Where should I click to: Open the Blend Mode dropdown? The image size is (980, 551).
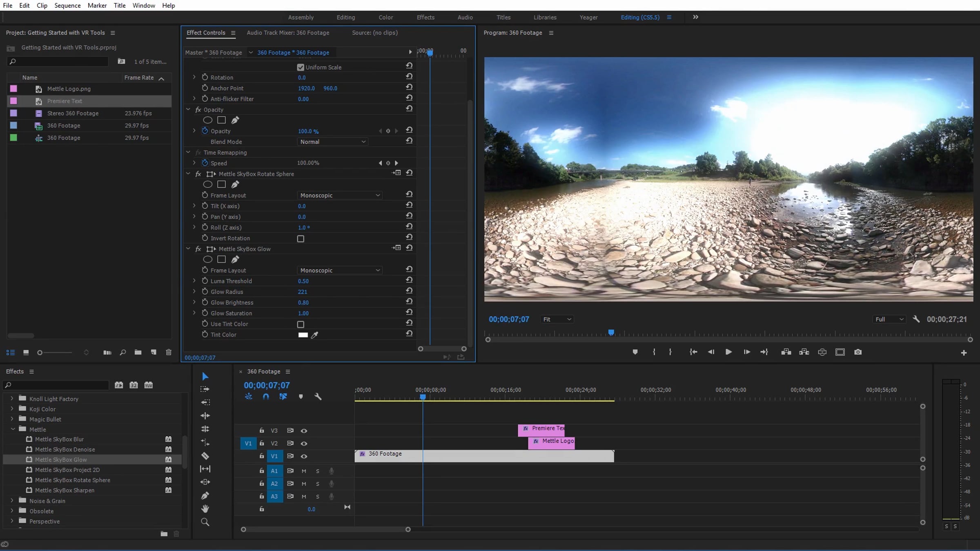332,142
